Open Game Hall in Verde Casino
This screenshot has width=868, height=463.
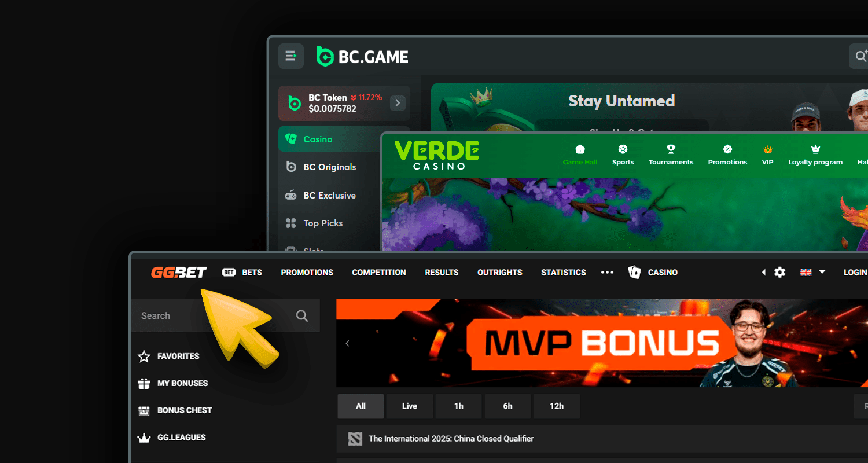(x=580, y=155)
